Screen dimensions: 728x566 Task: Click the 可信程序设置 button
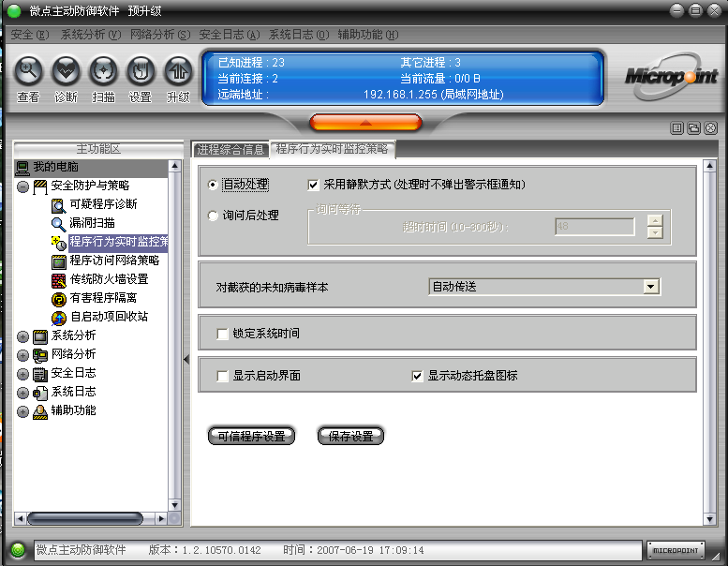tap(251, 436)
